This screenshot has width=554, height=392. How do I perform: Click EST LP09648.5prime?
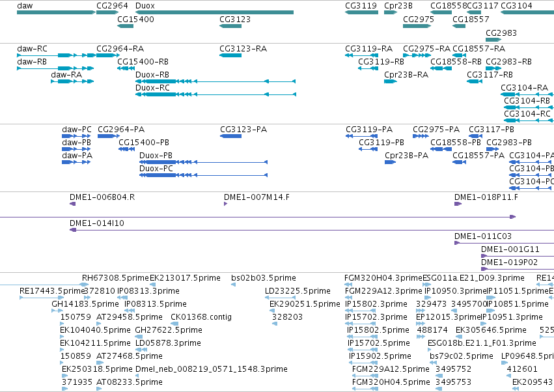(x=506, y=363)
